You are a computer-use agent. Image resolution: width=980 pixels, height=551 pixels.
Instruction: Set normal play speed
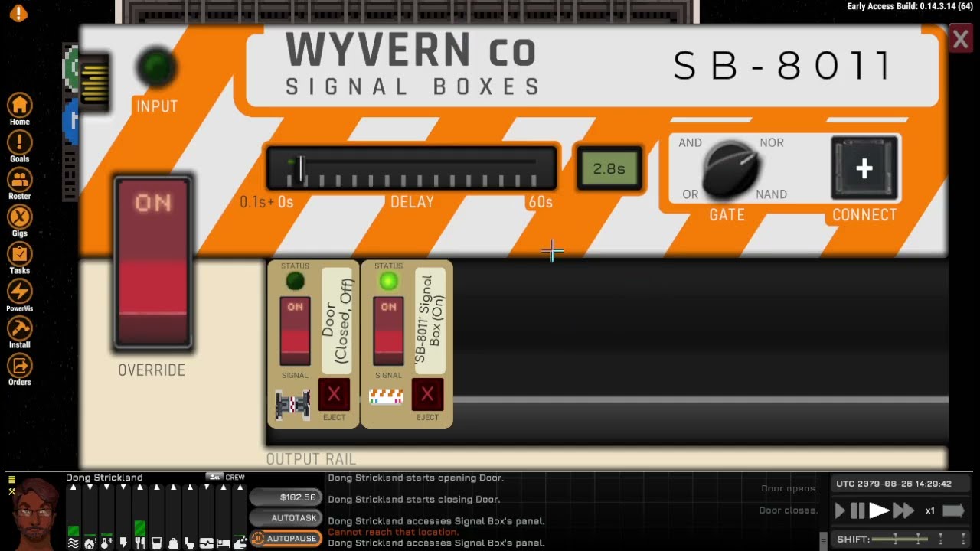point(879,510)
